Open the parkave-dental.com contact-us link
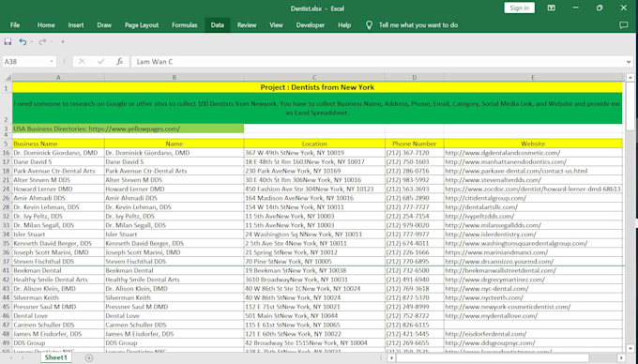Viewport: 638px width, 364px height. coord(516,171)
